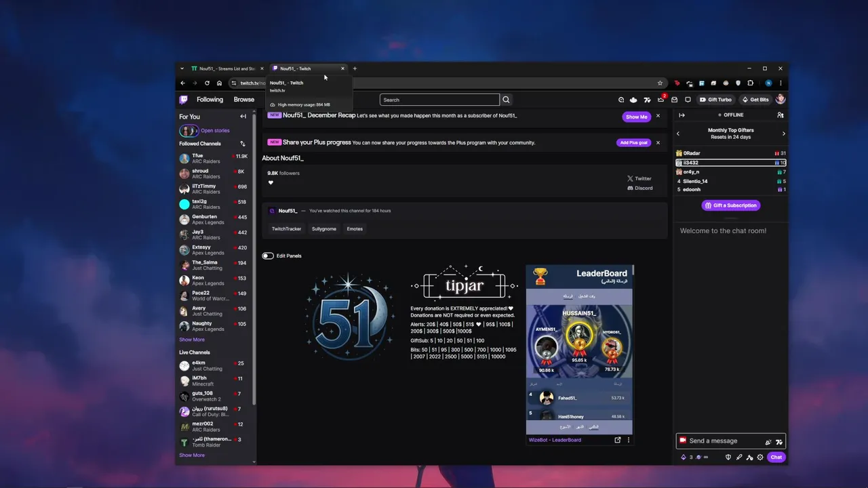
Task: Click the Show Me button
Action: pyautogui.click(x=637, y=117)
